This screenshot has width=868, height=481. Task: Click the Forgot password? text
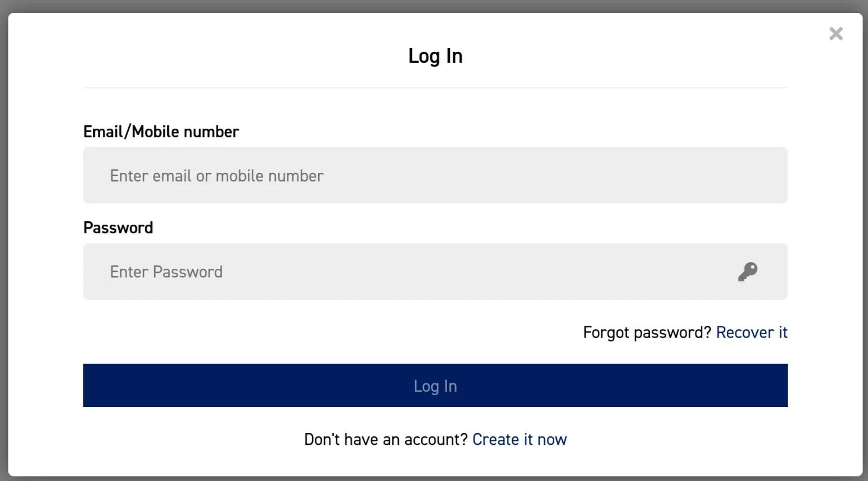click(646, 333)
